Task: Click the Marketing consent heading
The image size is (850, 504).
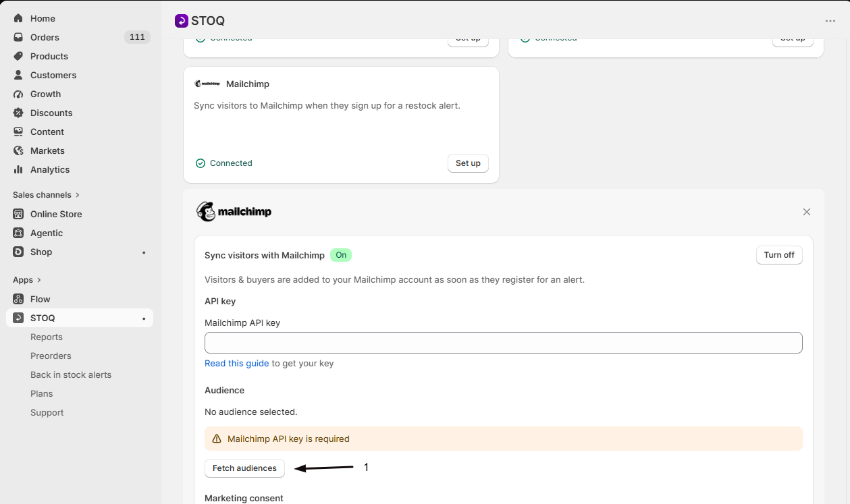Action: pos(244,498)
